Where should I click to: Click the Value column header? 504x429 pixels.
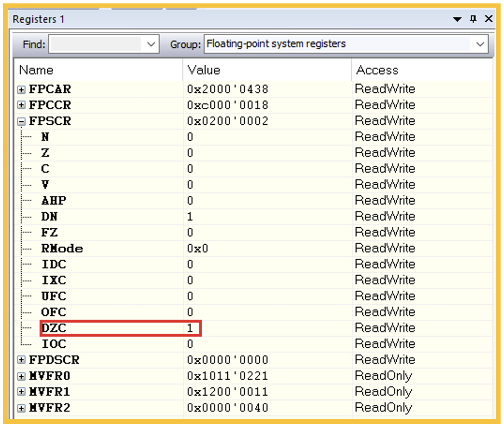click(204, 70)
